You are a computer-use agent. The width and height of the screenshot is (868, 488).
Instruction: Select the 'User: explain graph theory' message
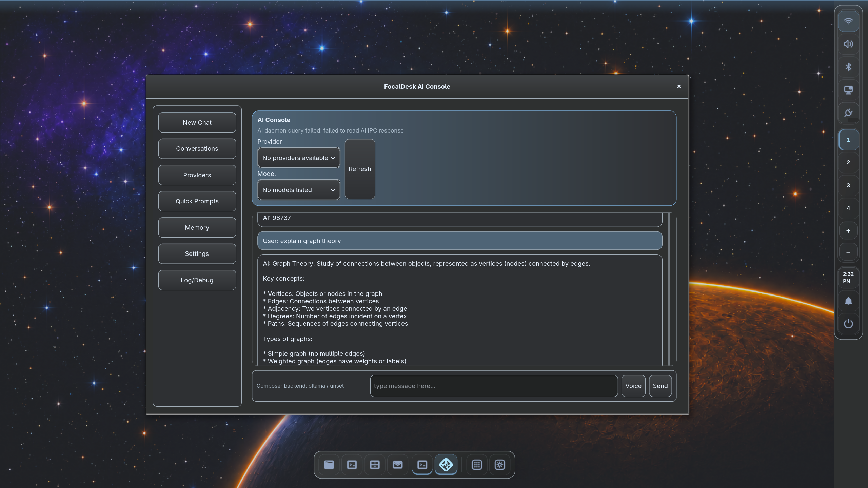pyautogui.click(x=460, y=241)
